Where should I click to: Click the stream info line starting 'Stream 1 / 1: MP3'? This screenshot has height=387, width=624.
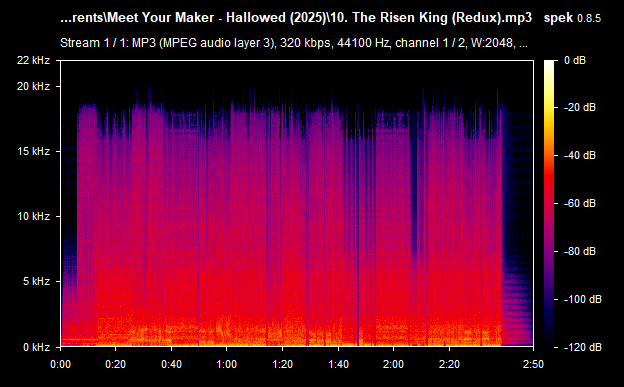click(294, 43)
